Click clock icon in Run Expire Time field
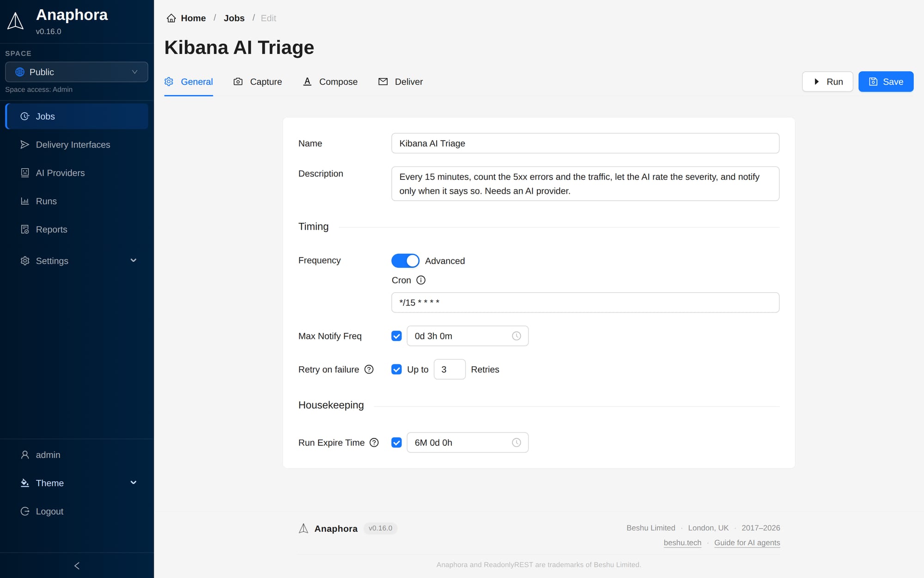The height and width of the screenshot is (578, 924). [x=517, y=443]
